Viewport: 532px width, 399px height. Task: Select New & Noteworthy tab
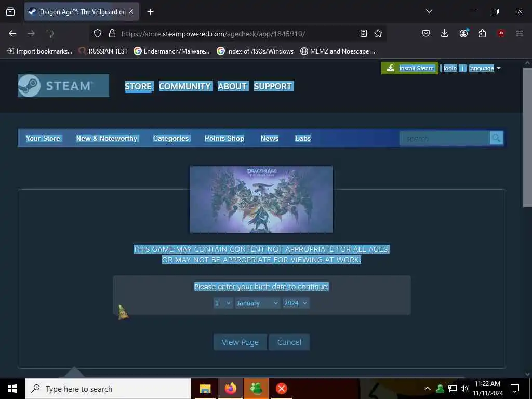[x=107, y=138]
